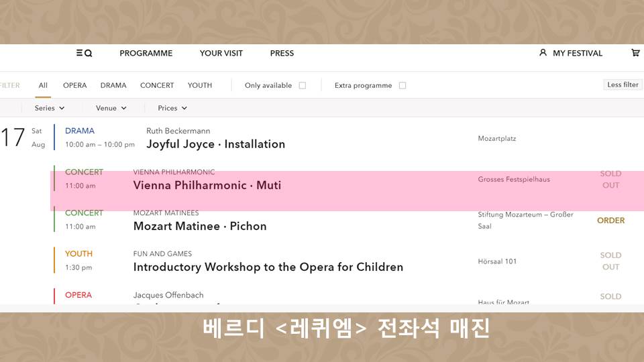Filter events by DRAMA
644x362 pixels.
[x=113, y=85]
